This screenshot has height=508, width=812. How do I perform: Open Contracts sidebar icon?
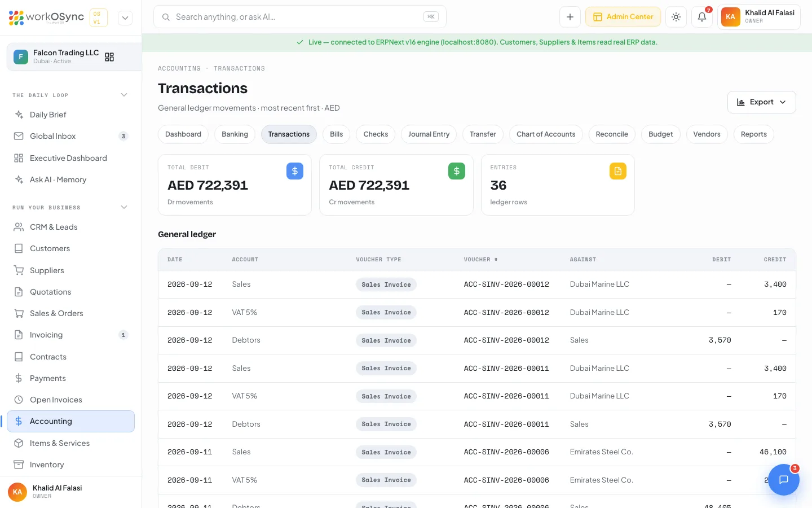coord(19,357)
